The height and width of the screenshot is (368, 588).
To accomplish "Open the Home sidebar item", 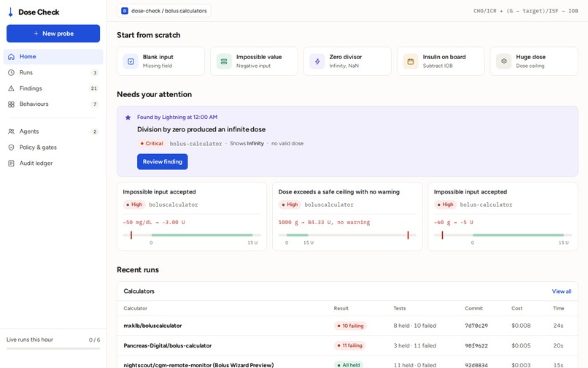I will click(53, 57).
